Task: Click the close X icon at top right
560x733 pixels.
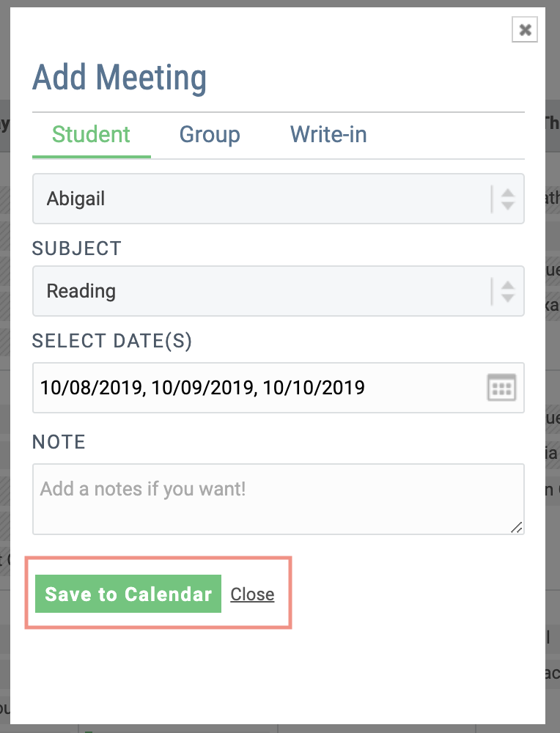Action: [525, 30]
